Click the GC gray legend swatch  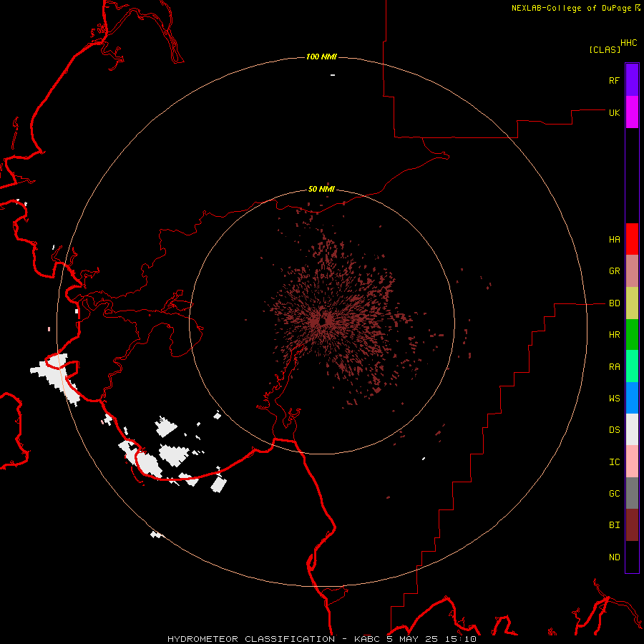tap(632, 493)
